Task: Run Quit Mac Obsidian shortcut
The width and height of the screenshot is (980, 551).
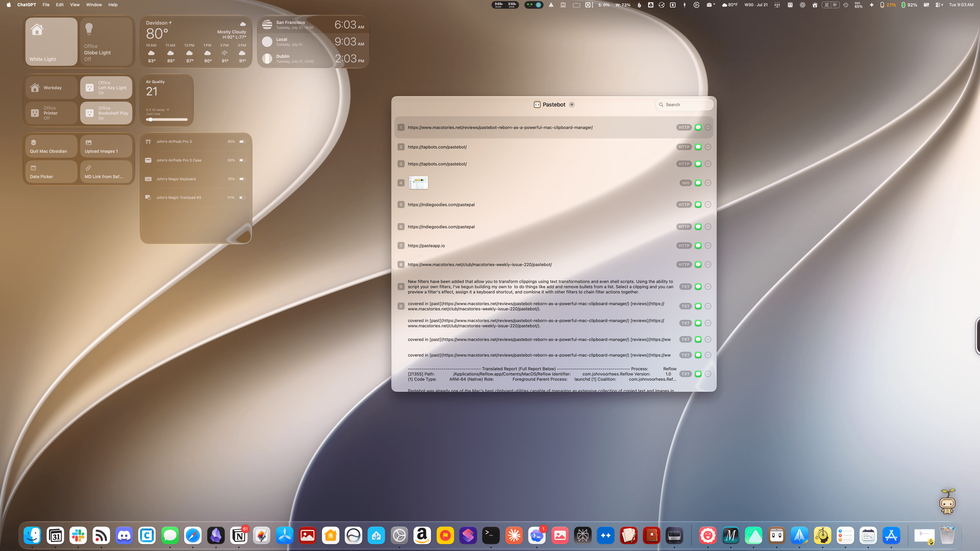Action: tap(51, 146)
